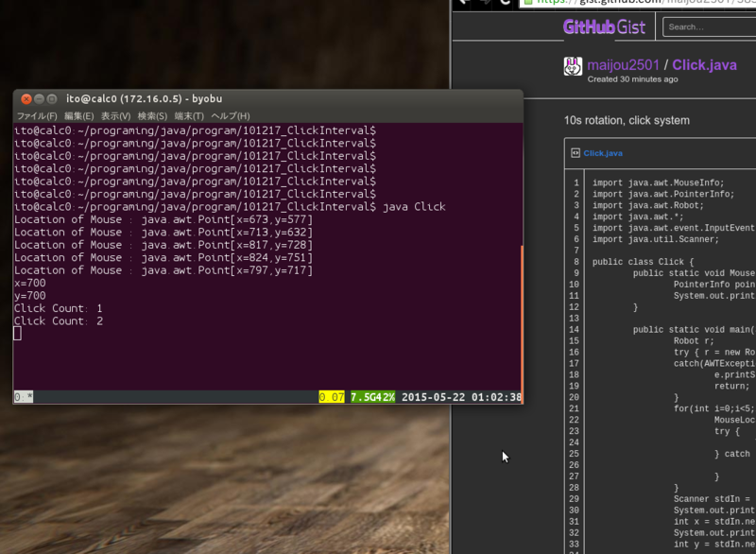Click line number 14 in the gist
The image size is (756, 554).
[574, 330]
